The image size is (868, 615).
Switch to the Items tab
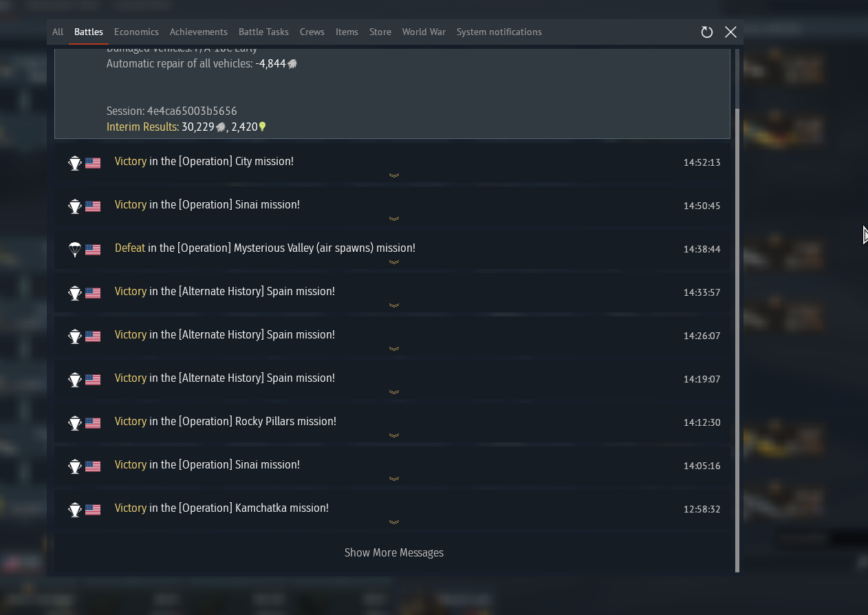pyautogui.click(x=347, y=32)
